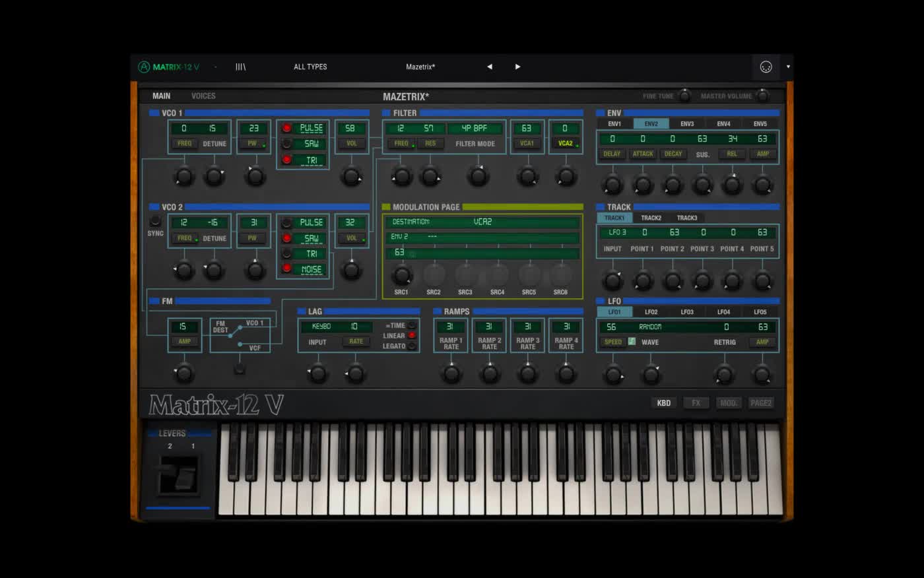Open the ALL TYPES preset filter
This screenshot has width=924, height=578.
coord(310,67)
